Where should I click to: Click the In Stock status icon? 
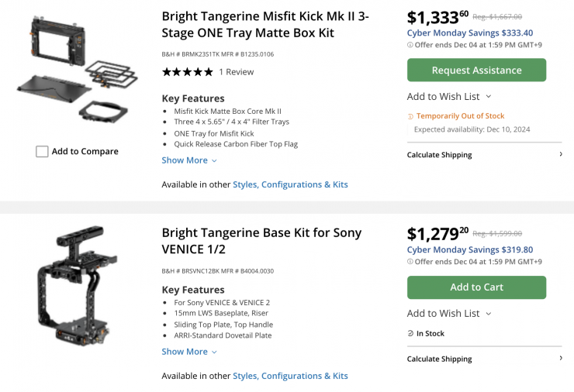tap(411, 334)
